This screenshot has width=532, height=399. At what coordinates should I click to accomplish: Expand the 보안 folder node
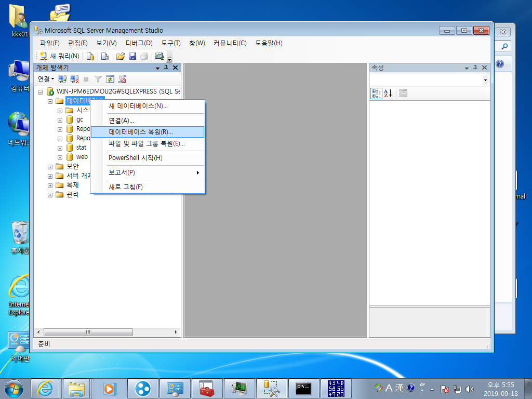[50, 167]
